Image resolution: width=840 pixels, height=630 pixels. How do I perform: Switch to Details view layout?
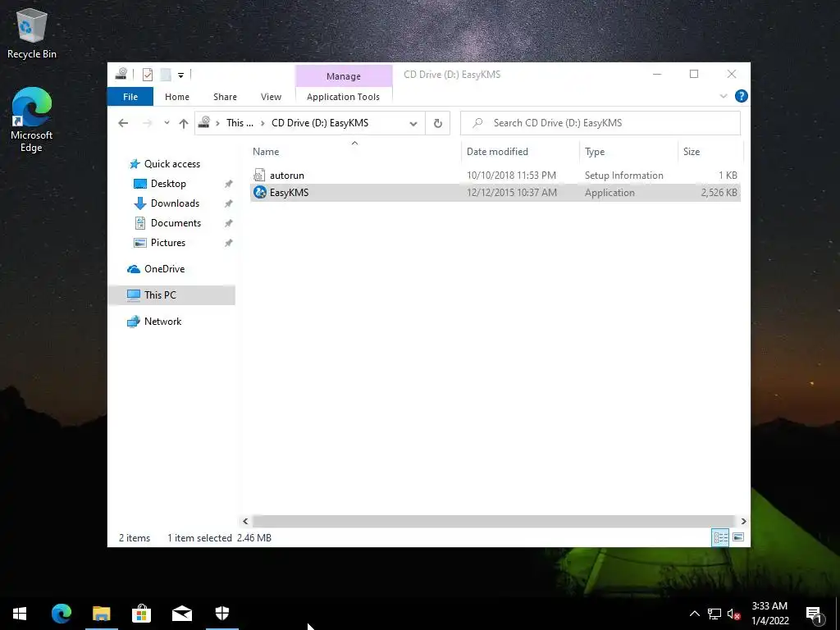(720, 536)
